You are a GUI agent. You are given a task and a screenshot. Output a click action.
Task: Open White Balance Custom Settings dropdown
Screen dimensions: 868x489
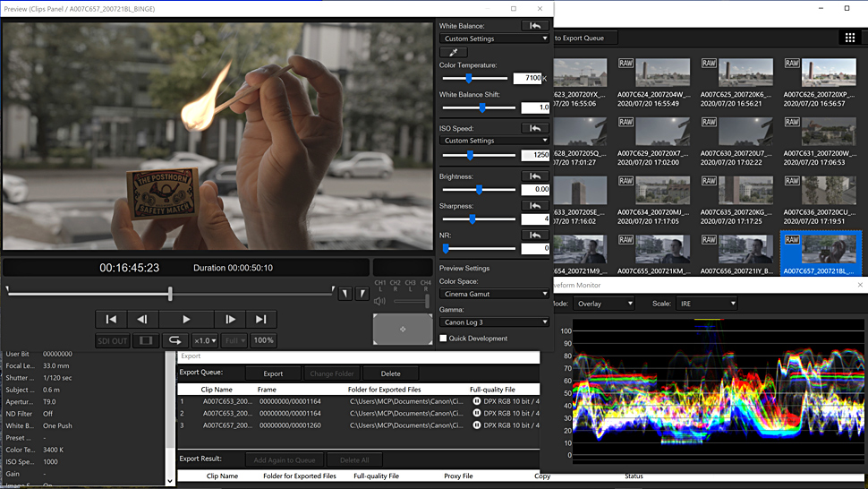[494, 39]
